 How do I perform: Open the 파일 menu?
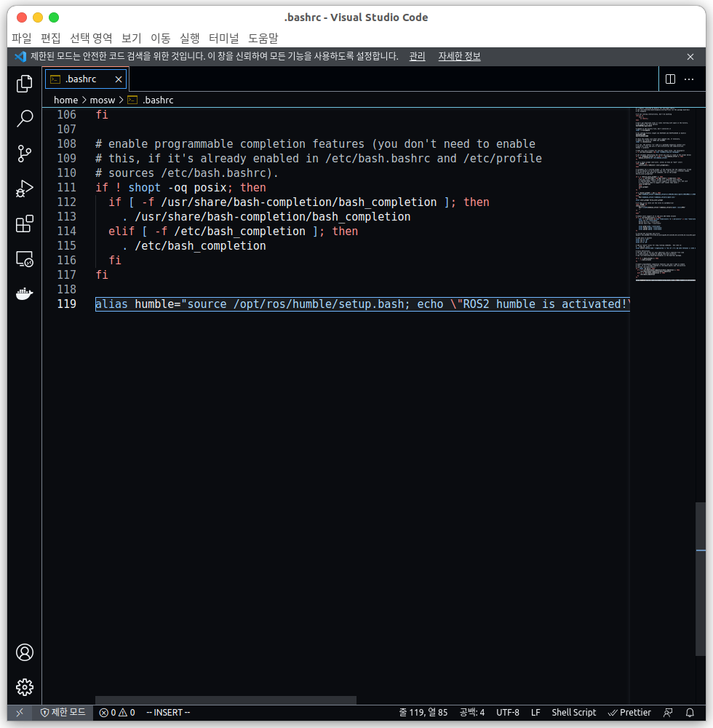(21, 38)
